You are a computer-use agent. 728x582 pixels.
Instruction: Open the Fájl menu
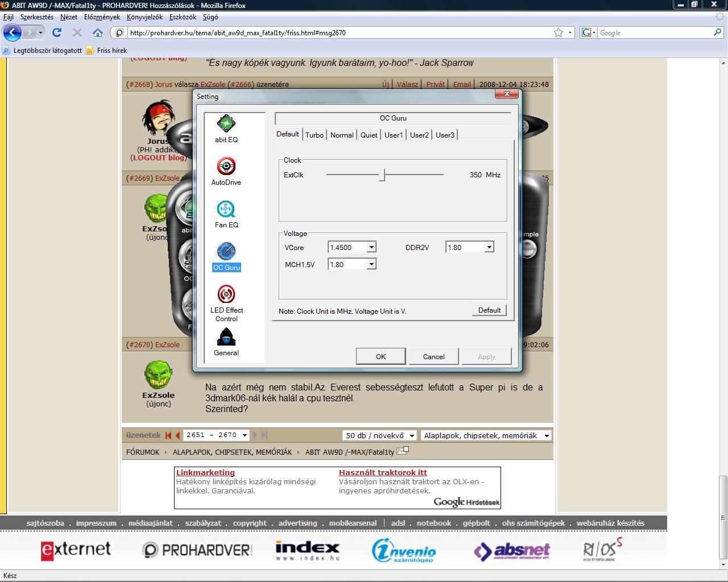click(9, 17)
